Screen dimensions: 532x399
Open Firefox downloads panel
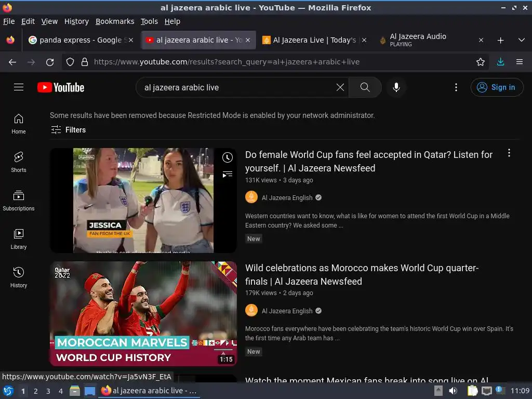point(500,62)
